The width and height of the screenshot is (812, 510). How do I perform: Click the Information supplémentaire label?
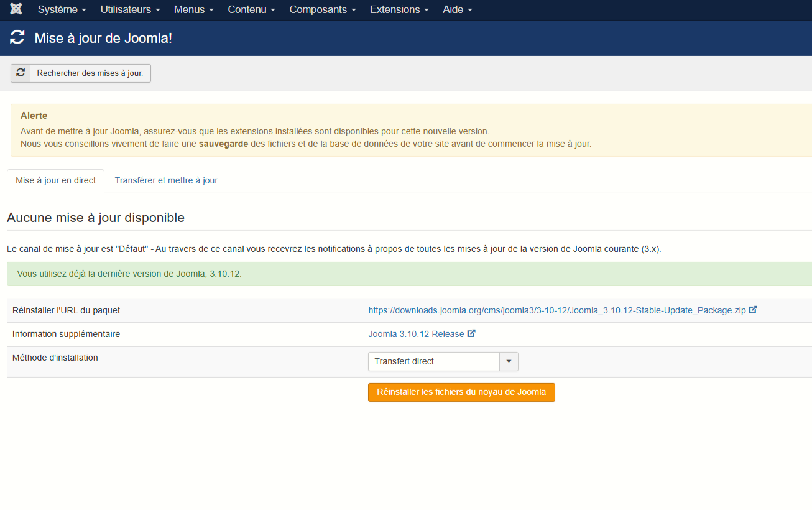click(66, 334)
